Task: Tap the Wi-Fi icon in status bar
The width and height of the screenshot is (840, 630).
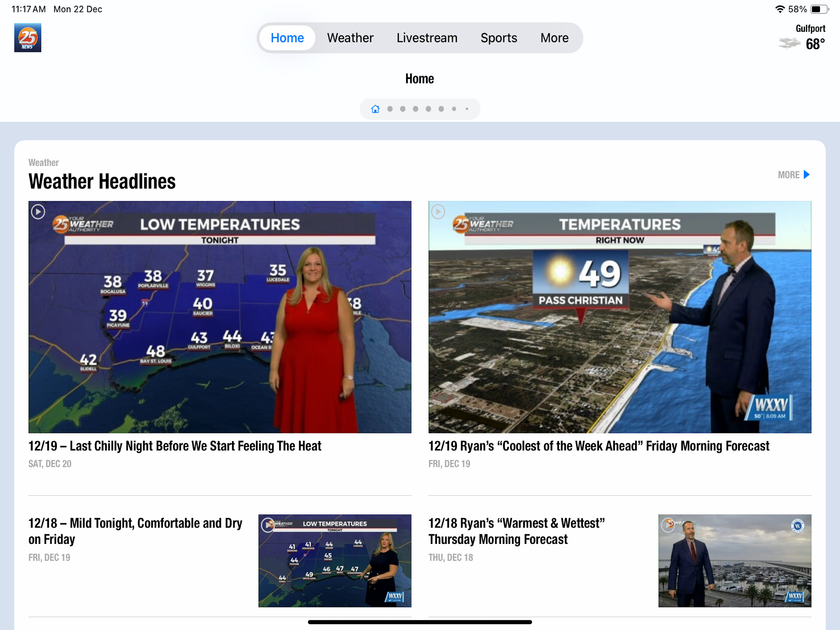Action: 780,9
